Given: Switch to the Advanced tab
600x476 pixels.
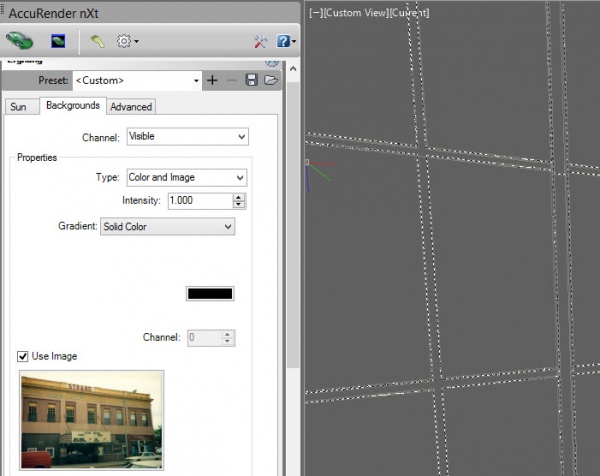Looking at the screenshot, I should pos(131,107).
